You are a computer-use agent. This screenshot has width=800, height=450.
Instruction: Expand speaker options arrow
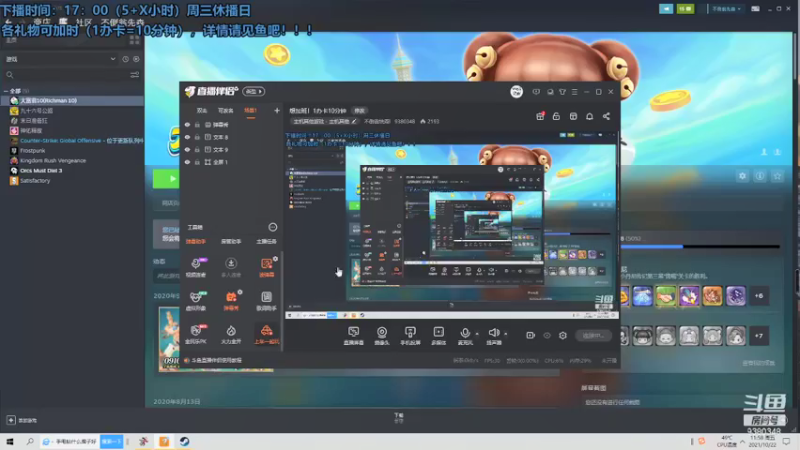tap(506, 334)
